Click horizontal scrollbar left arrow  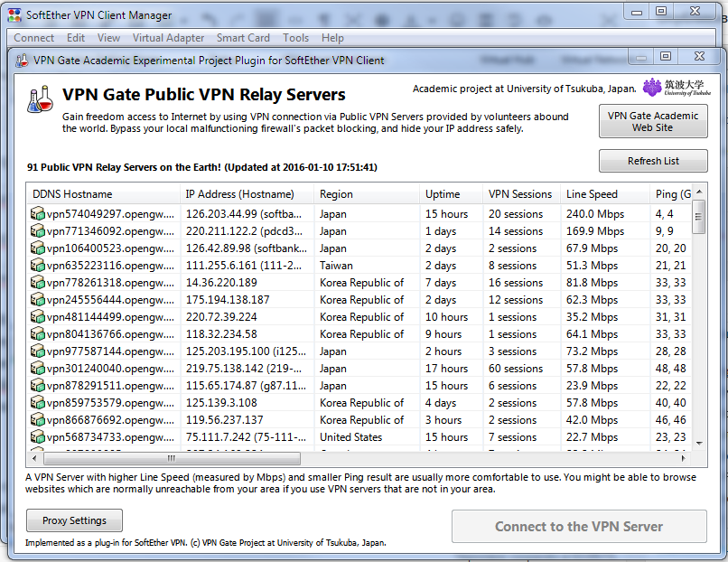tap(34, 458)
